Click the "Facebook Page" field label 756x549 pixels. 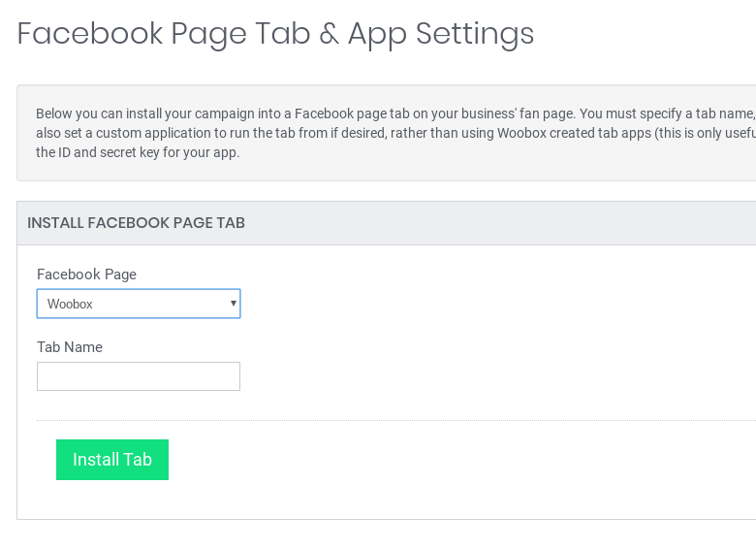point(86,274)
